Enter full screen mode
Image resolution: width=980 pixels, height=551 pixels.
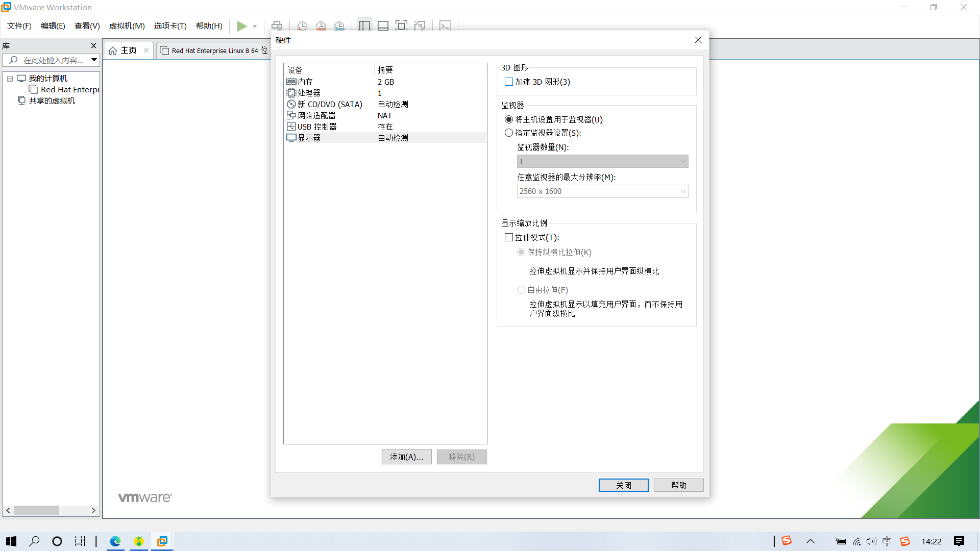coord(402,26)
